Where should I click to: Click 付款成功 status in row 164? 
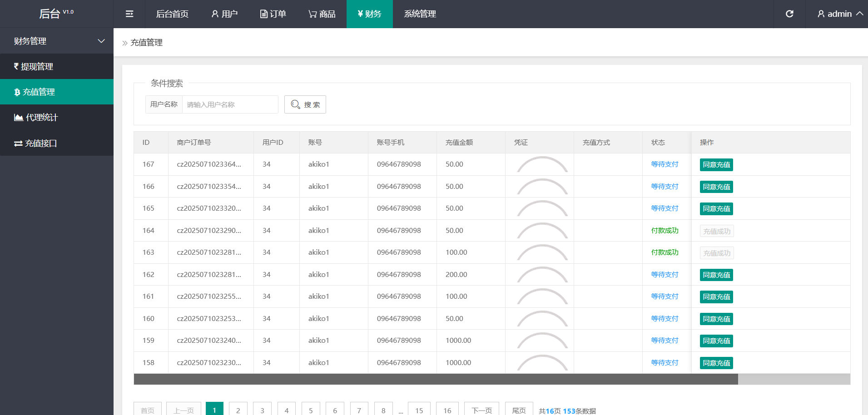pyautogui.click(x=665, y=231)
